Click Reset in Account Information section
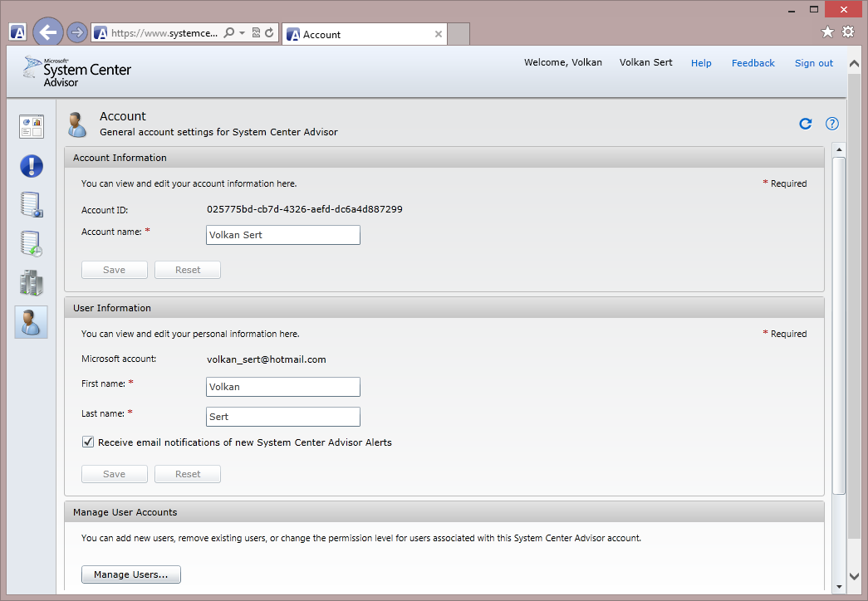 (x=188, y=270)
